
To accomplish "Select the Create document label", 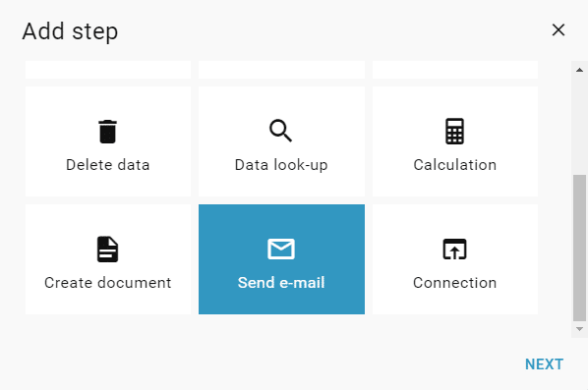I will 107,283.
